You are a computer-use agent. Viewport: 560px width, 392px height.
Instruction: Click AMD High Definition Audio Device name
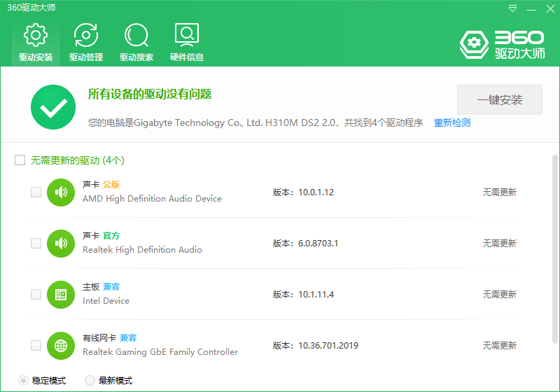click(152, 199)
